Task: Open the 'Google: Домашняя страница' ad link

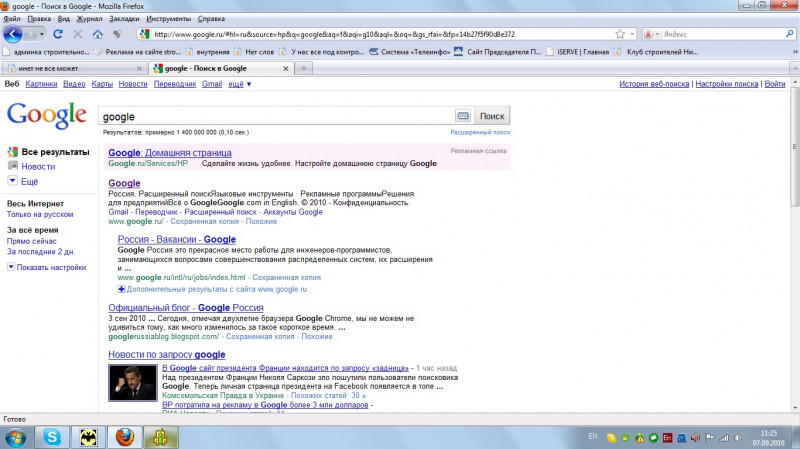Action: click(x=170, y=153)
